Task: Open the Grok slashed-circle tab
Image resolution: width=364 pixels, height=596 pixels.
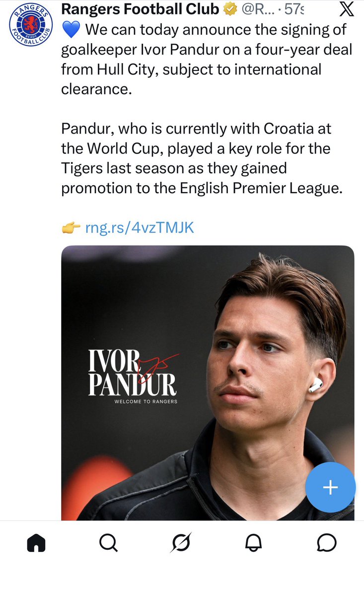Action: (x=181, y=543)
